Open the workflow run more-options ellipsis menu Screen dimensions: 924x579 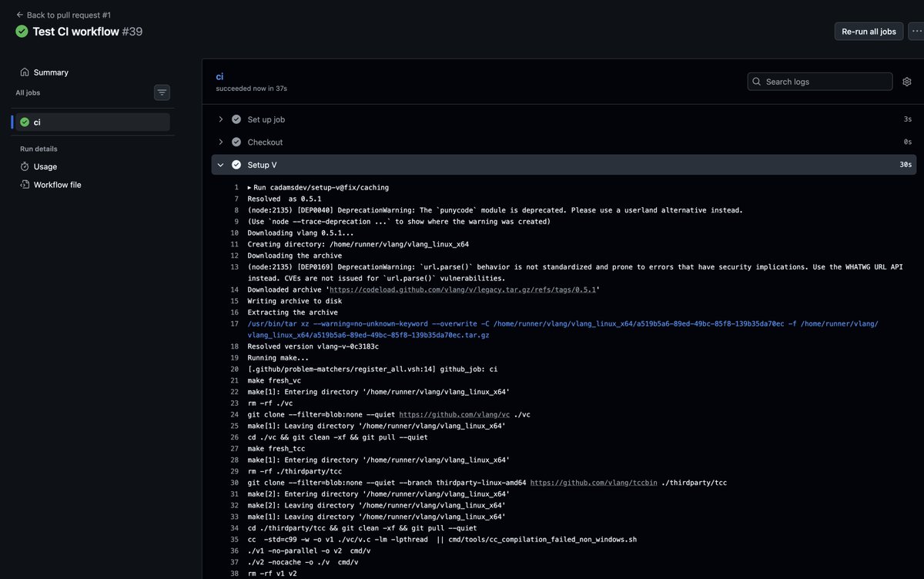(x=916, y=32)
